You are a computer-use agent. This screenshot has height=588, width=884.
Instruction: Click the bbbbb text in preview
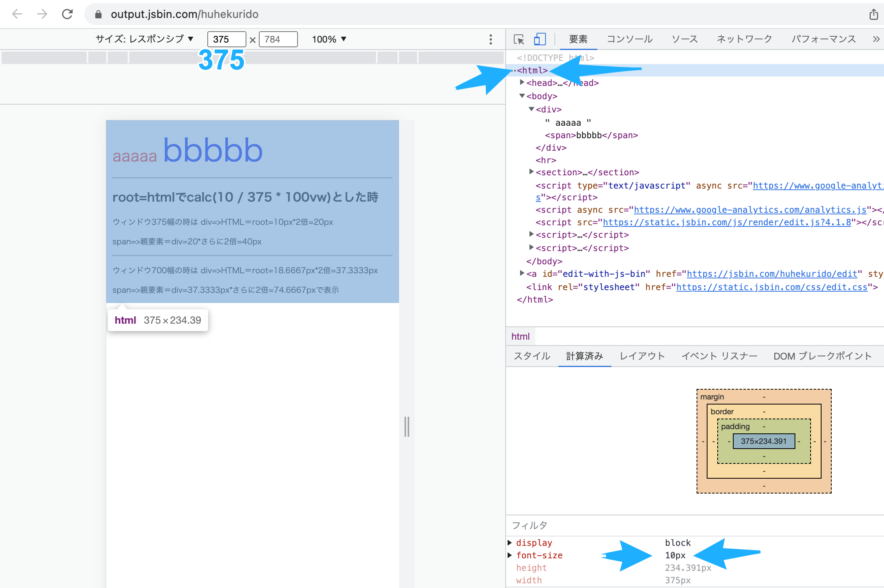coord(213,150)
